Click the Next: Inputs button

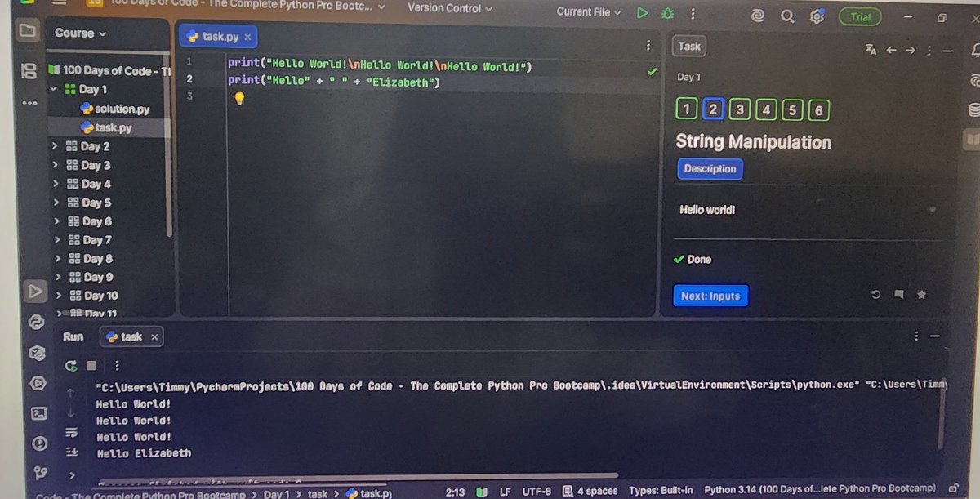pyautogui.click(x=710, y=296)
